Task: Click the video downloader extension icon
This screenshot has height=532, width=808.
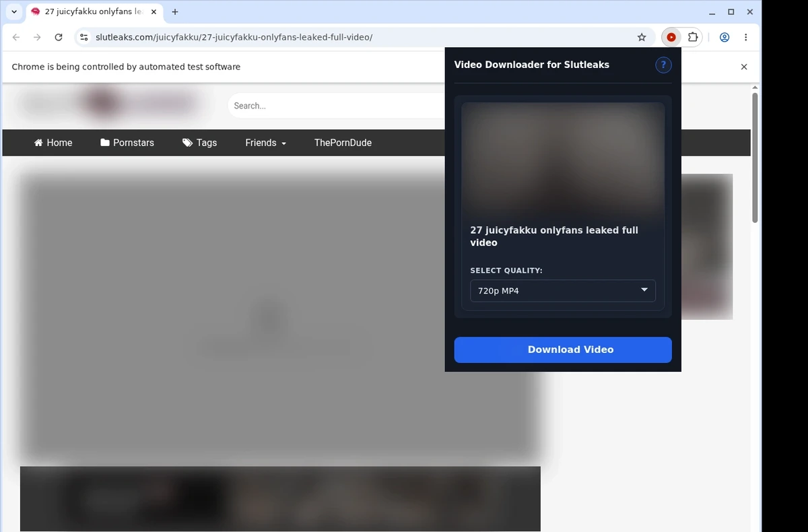Action: (671, 38)
